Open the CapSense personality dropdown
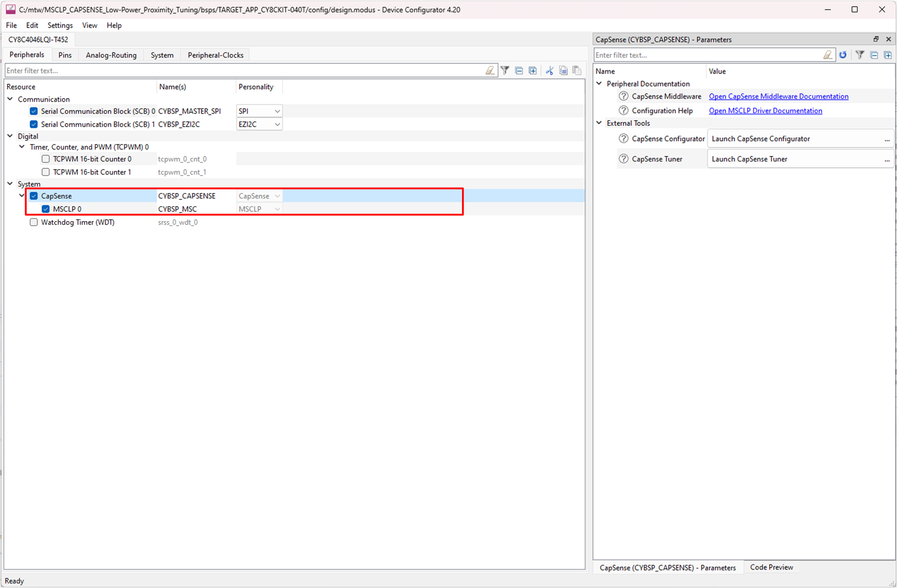The width and height of the screenshot is (897, 588). [259, 196]
